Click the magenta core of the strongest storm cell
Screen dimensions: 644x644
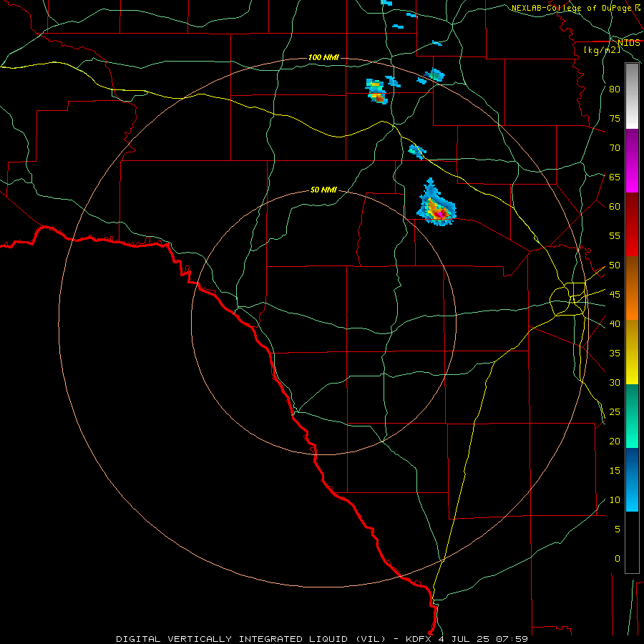pyautogui.click(x=440, y=214)
